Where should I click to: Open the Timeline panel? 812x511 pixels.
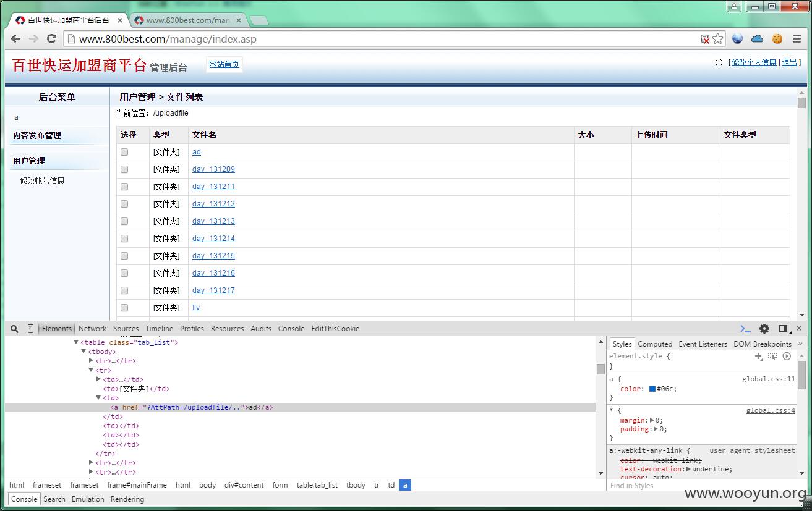coord(159,329)
